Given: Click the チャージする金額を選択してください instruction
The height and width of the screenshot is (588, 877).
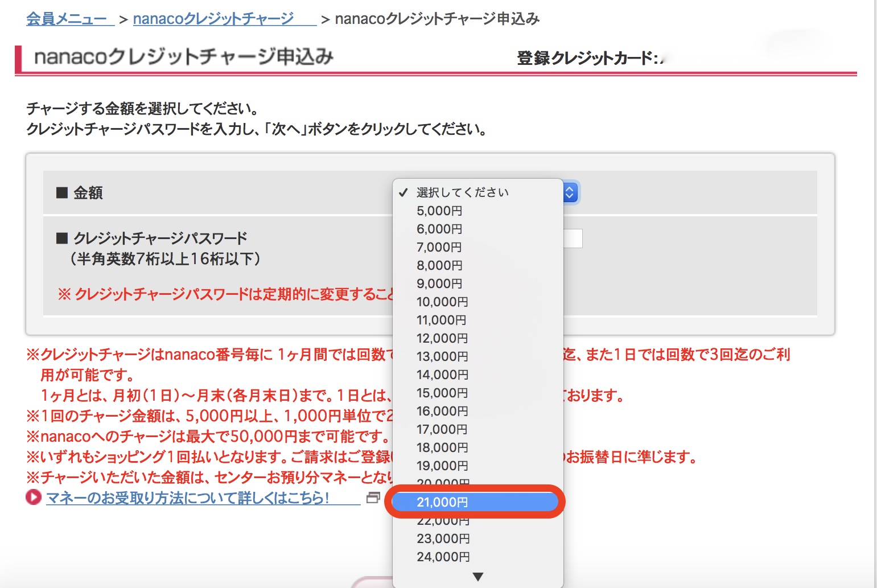Looking at the screenshot, I should pos(143,109).
